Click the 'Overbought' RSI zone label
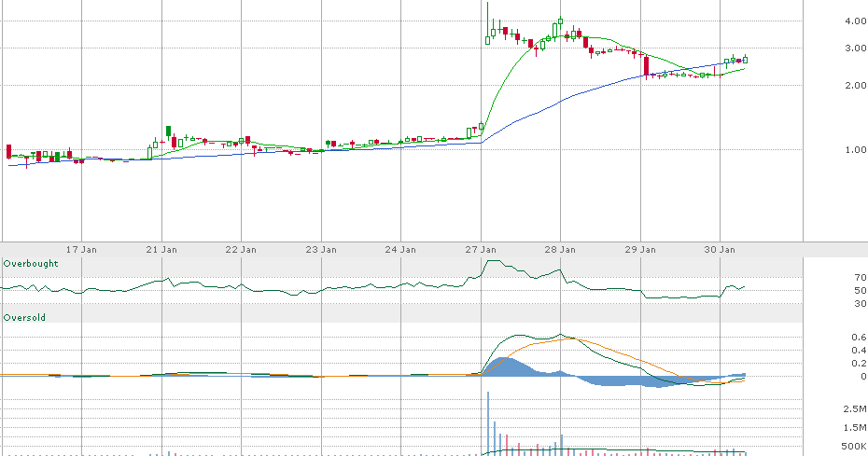The image size is (868, 456). [31, 263]
